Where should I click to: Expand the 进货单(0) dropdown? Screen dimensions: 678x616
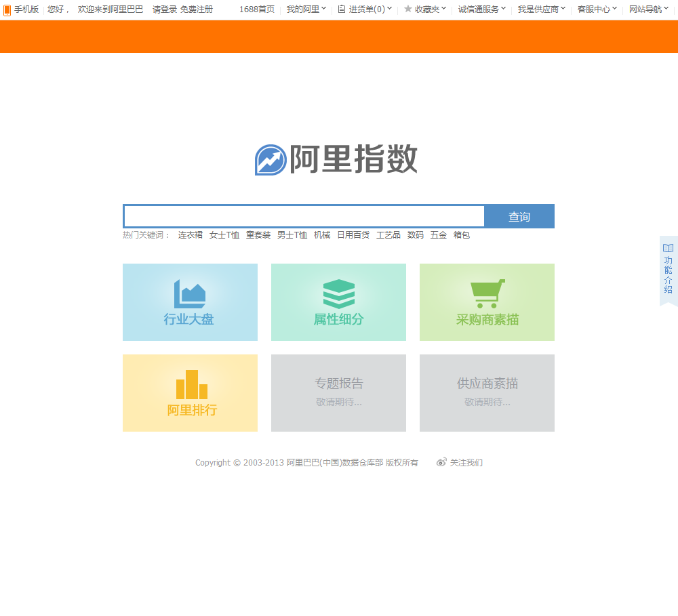(x=371, y=9)
